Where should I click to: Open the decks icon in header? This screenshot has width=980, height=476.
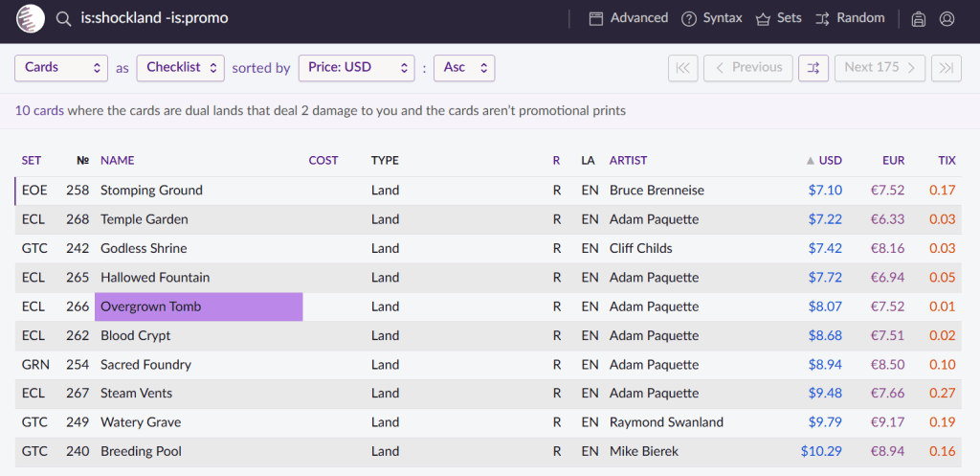click(919, 19)
